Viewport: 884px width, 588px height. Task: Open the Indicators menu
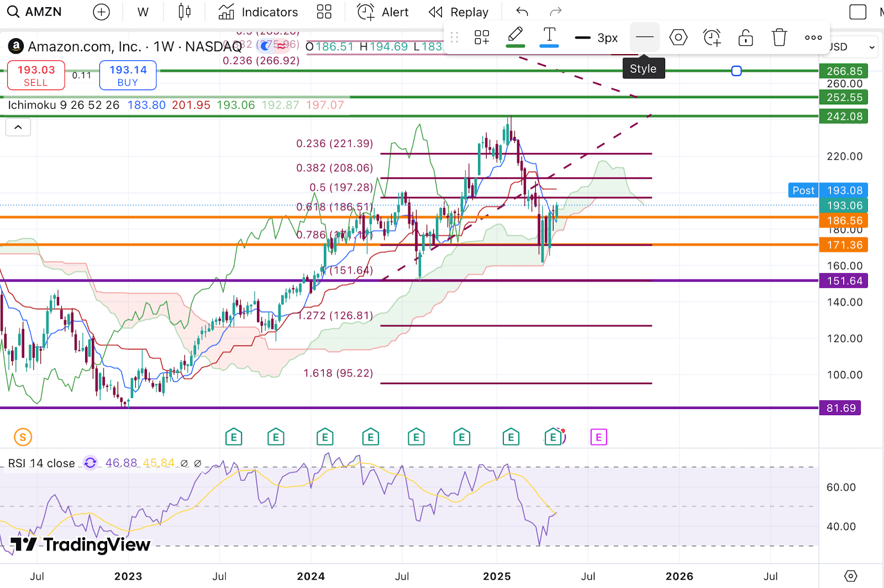pyautogui.click(x=258, y=12)
